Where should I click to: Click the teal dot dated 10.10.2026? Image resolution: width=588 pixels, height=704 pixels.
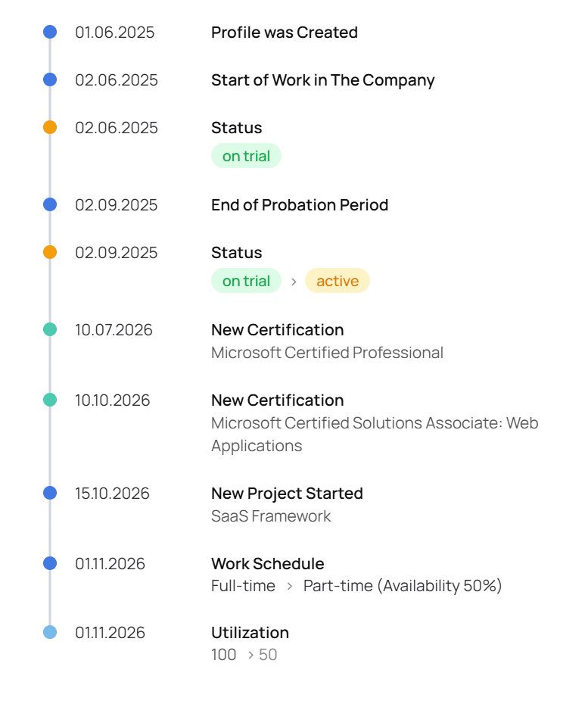click(50, 400)
